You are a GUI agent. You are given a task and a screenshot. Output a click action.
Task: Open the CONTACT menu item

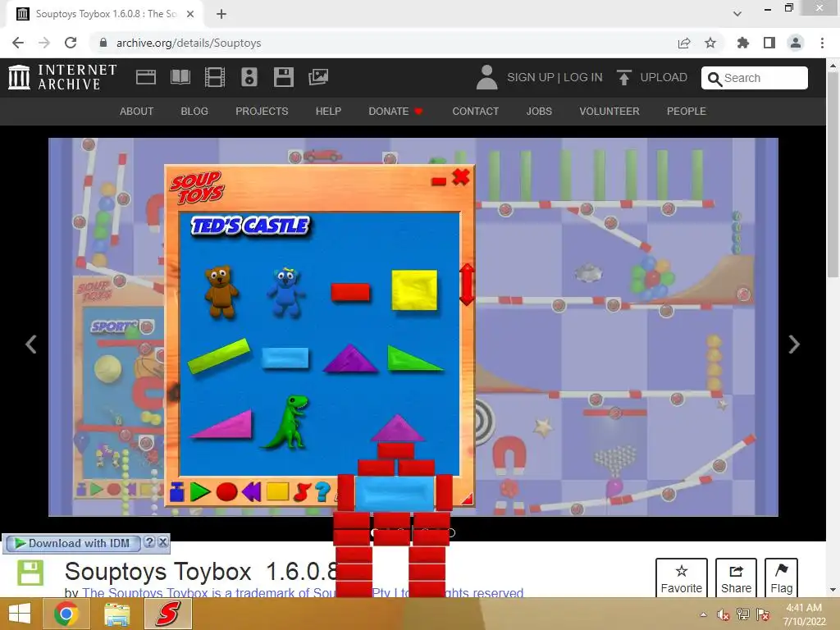(x=475, y=112)
